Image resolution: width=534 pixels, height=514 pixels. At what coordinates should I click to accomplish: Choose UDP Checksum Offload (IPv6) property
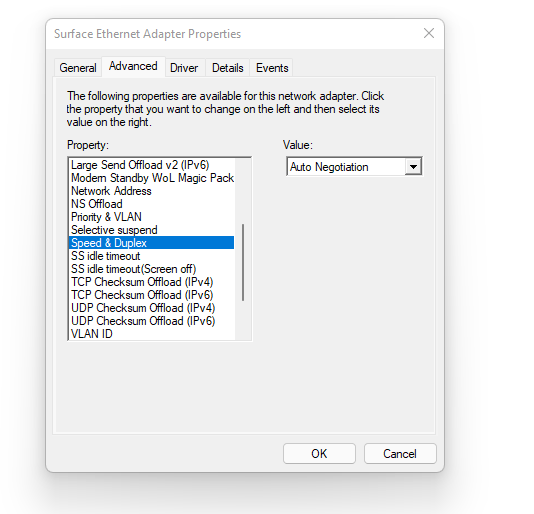click(x=152, y=321)
